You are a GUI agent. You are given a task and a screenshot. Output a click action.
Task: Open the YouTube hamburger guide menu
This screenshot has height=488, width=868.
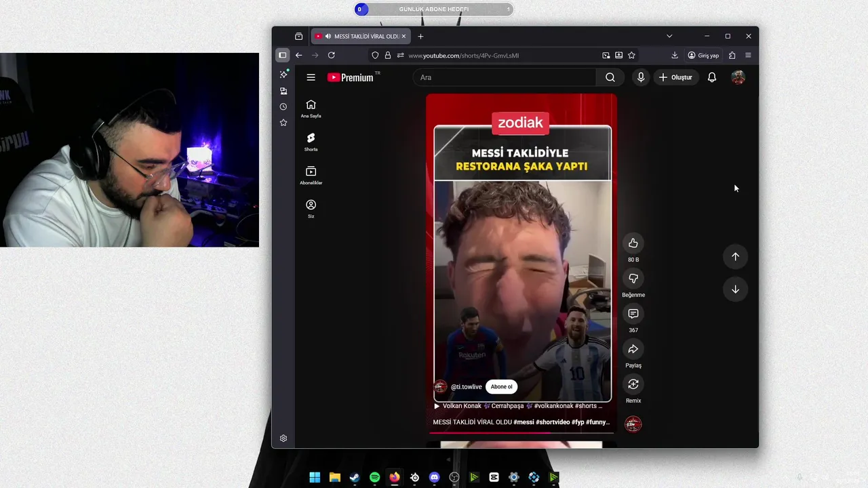[311, 77]
